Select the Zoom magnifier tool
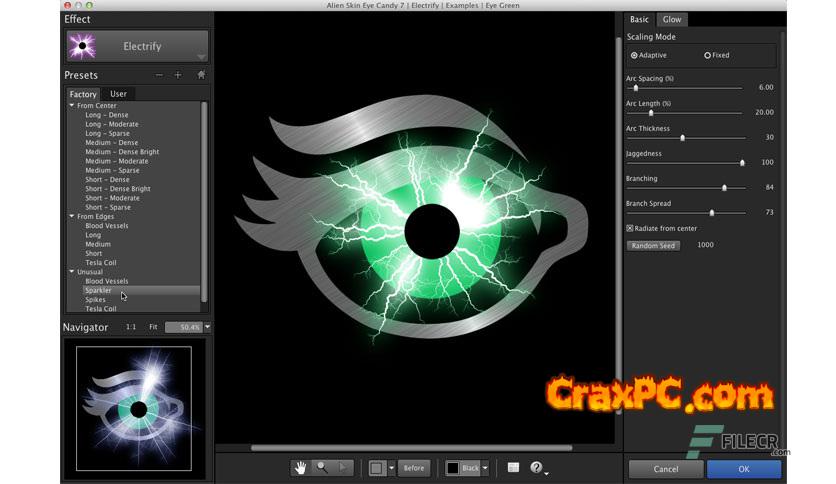Viewport: 836px width, 484px height. click(321, 468)
